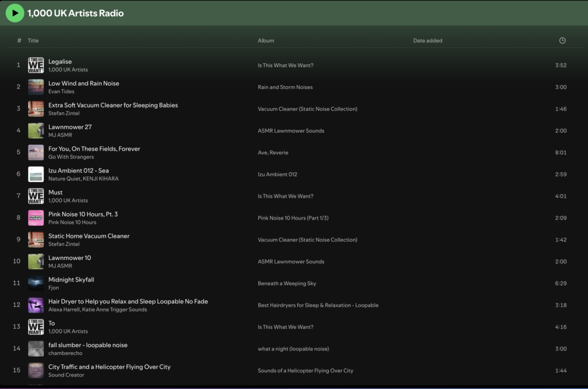Open artist chamberecho
The image size is (588, 389).
(65, 353)
